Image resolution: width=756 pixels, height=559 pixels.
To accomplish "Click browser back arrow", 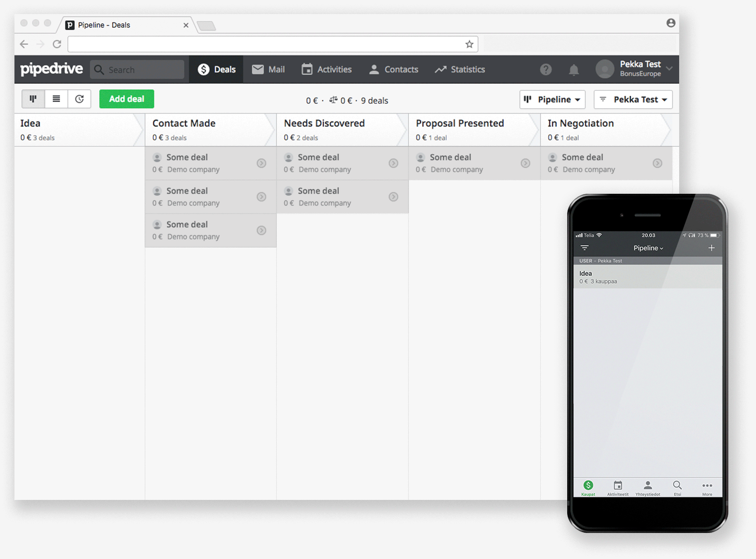I will [24, 44].
